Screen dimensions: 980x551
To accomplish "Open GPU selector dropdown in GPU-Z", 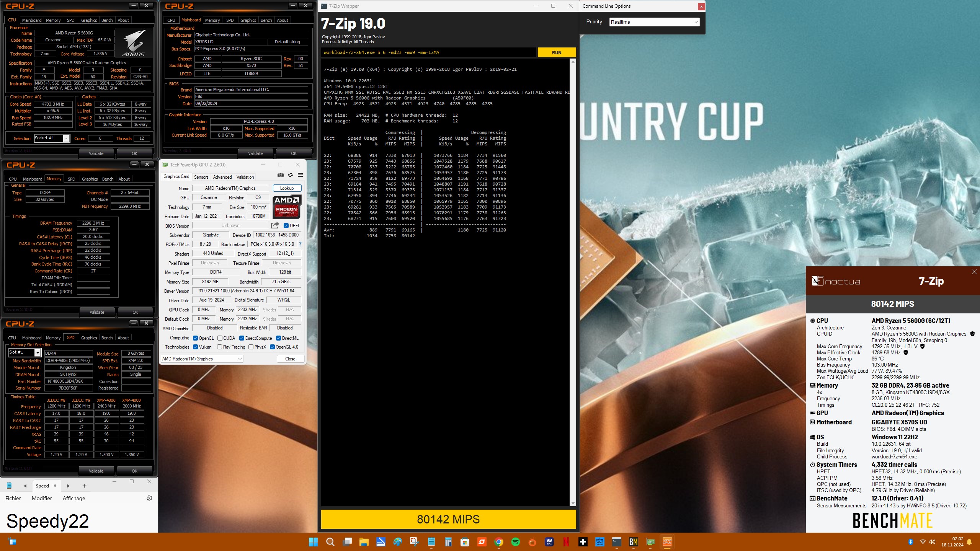I will point(202,359).
